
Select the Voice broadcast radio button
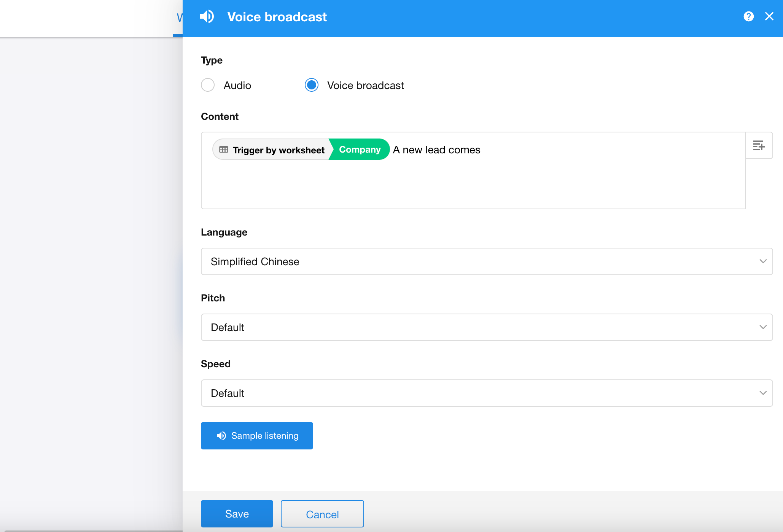pos(312,85)
